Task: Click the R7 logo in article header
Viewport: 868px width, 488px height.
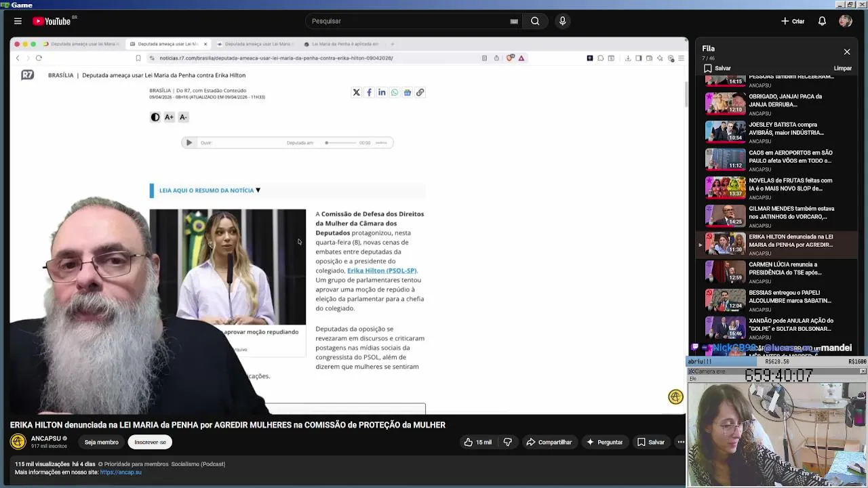Action: click(x=27, y=75)
